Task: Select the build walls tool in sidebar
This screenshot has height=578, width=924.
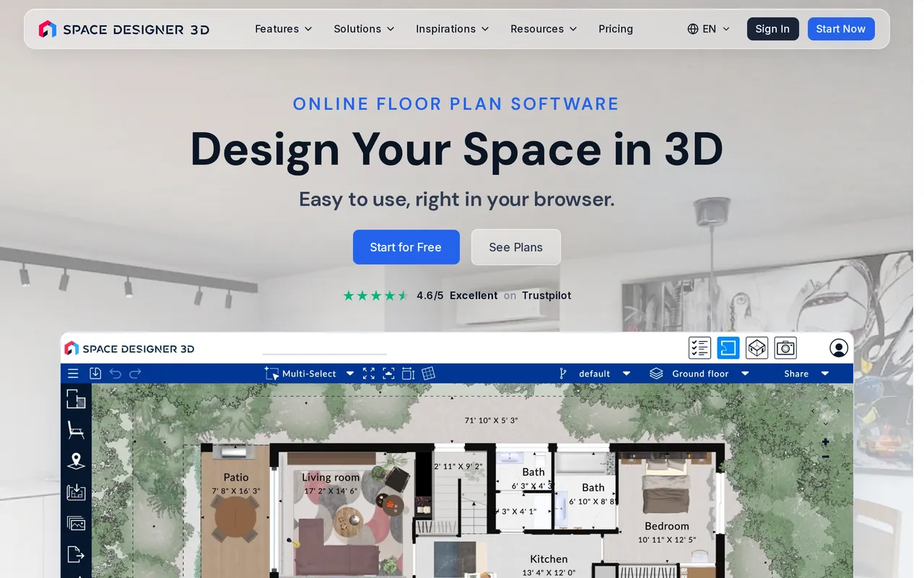Action: (76, 400)
